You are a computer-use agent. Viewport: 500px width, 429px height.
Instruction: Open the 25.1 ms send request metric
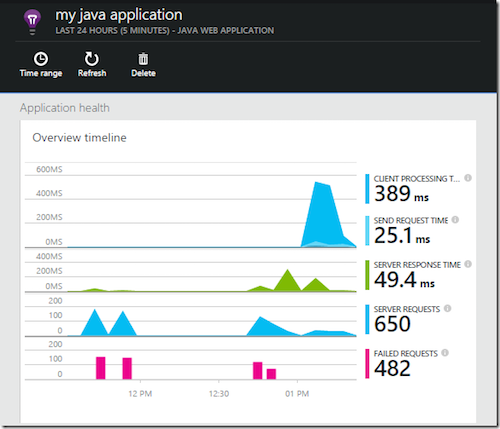(402, 235)
